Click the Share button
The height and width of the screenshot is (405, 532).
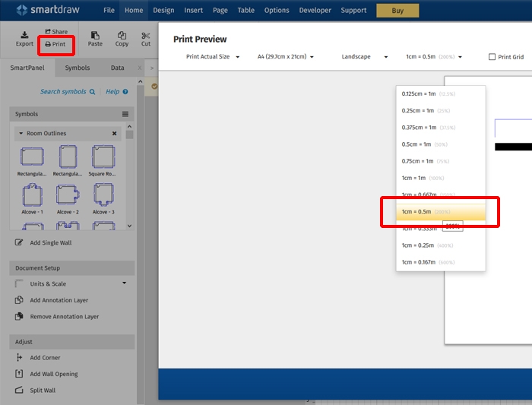click(x=56, y=32)
